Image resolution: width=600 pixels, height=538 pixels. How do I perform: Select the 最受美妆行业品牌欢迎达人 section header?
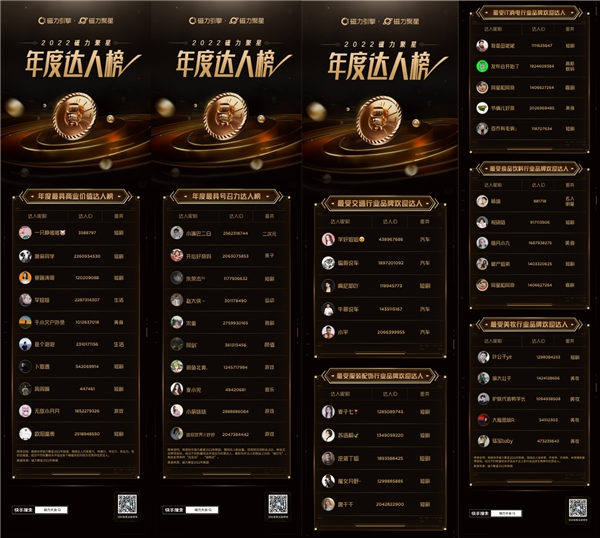coord(527,324)
